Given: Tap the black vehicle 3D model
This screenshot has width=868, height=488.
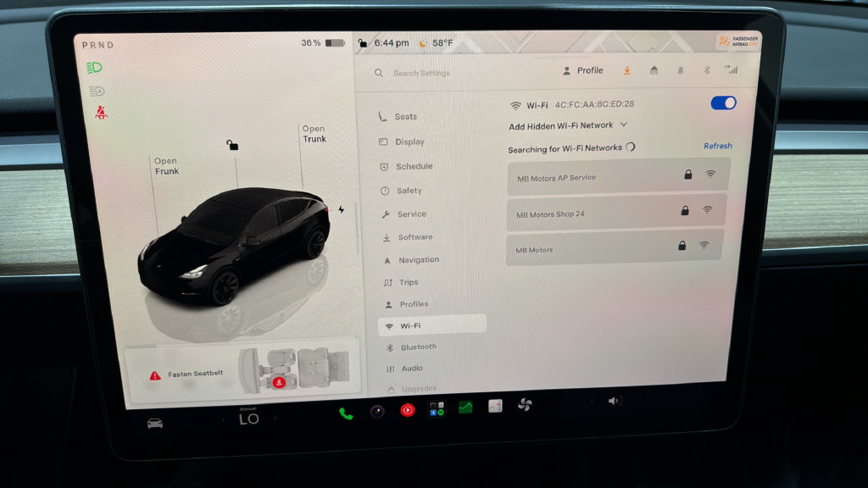Looking at the screenshot, I should [x=234, y=245].
